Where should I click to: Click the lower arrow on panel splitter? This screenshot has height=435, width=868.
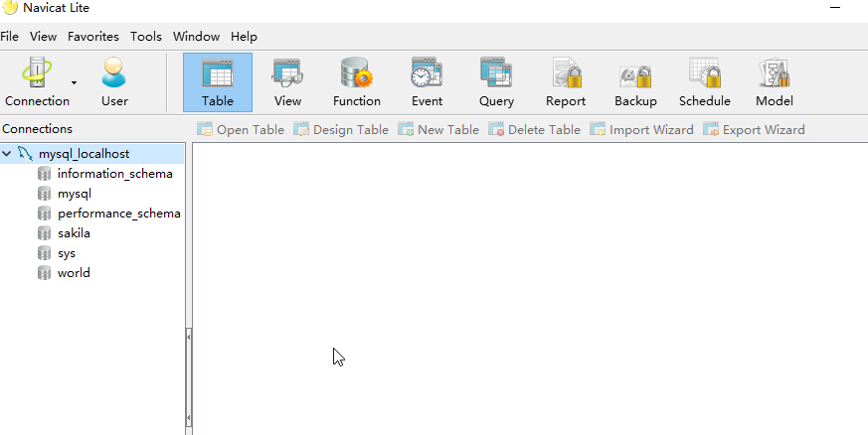pyautogui.click(x=189, y=419)
